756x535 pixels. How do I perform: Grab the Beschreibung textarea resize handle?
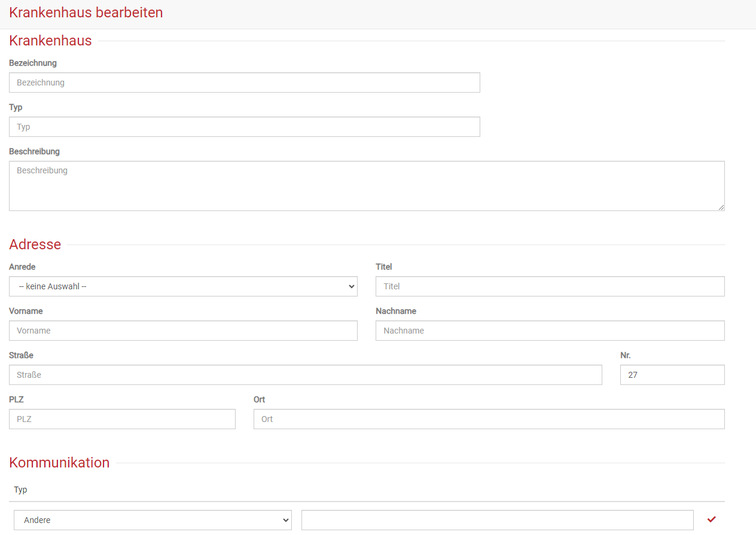click(x=721, y=207)
